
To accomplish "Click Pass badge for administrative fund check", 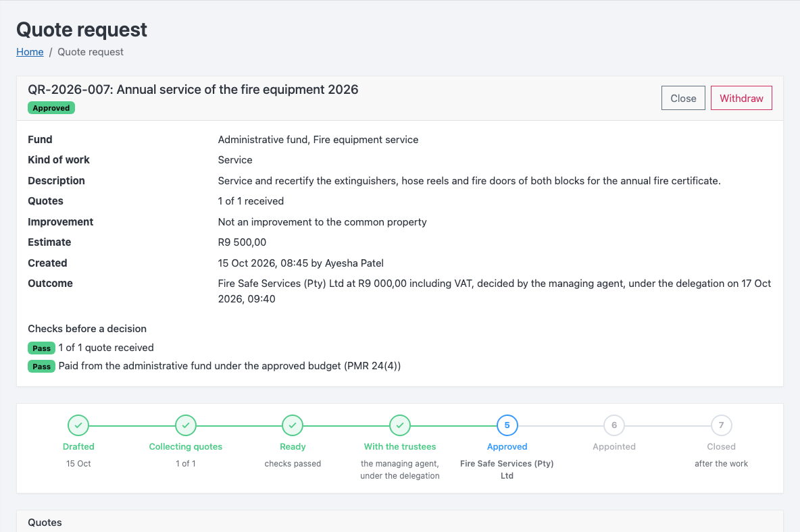I will [x=41, y=367].
